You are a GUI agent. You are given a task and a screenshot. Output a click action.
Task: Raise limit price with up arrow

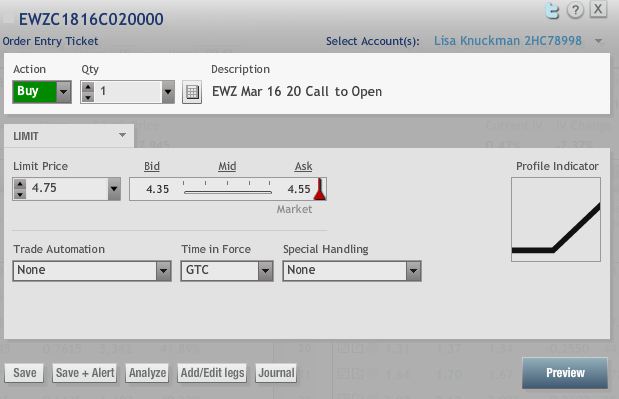click(x=20, y=184)
